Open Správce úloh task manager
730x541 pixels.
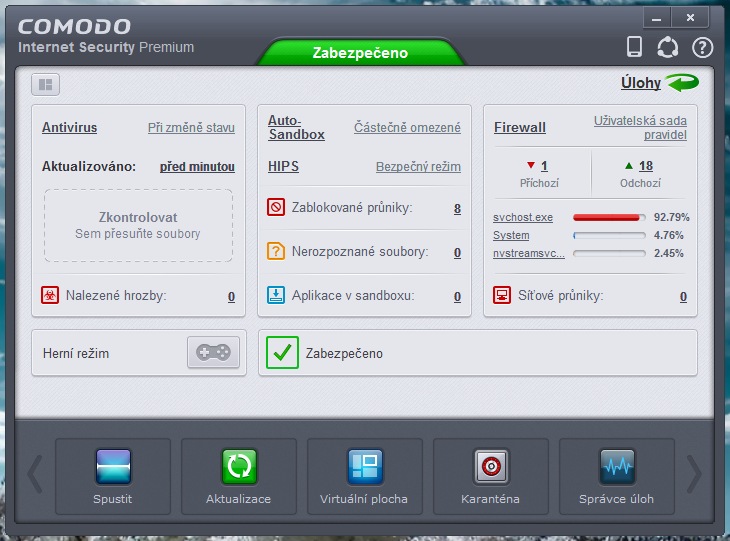[616, 467]
